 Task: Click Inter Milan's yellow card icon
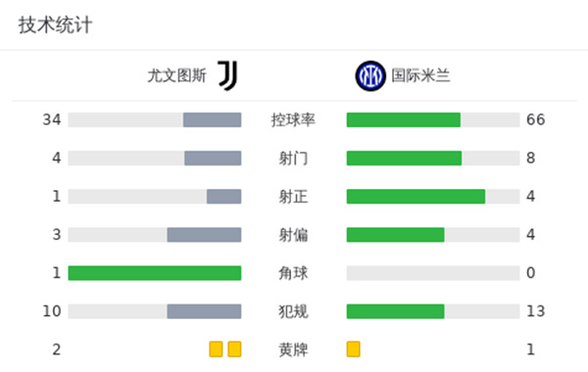(x=353, y=349)
